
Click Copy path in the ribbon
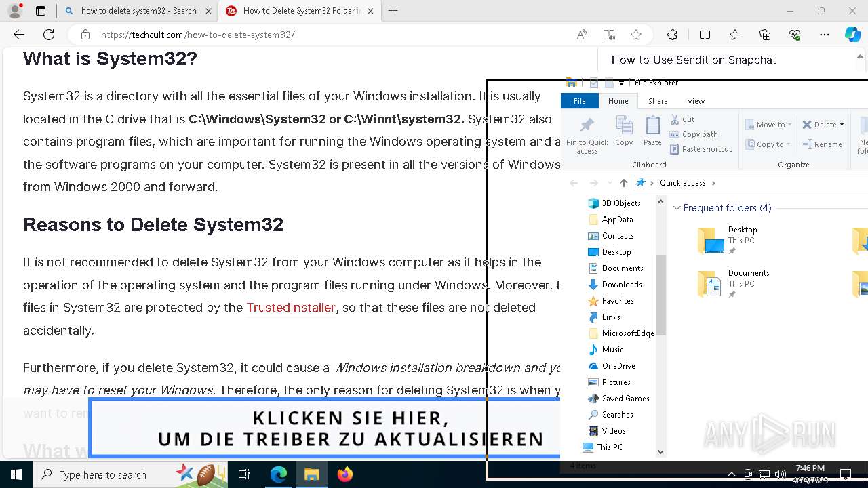(694, 134)
